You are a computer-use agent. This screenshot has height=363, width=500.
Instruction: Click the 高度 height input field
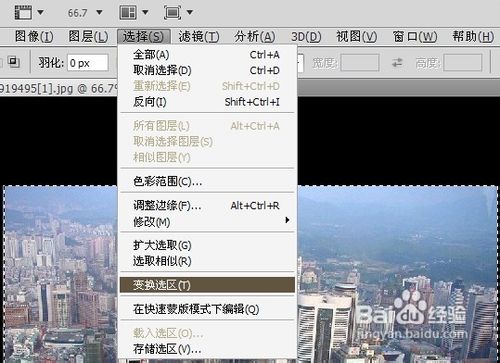[x=463, y=63]
